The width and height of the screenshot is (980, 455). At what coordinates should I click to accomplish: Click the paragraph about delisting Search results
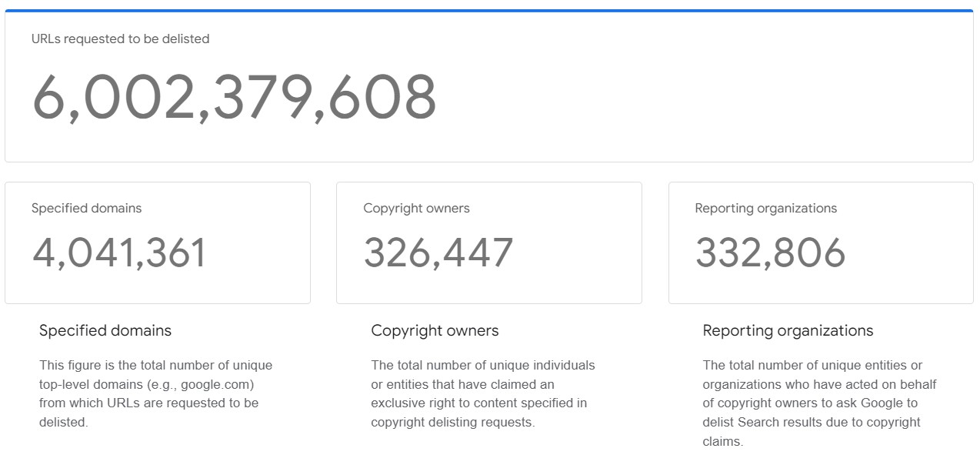(x=820, y=403)
